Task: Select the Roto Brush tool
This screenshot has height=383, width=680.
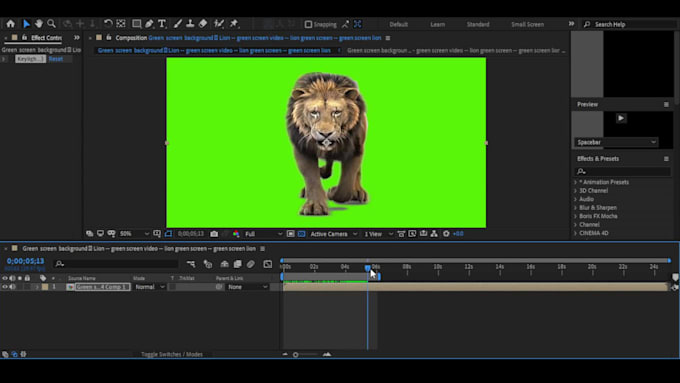Action: 219,24
